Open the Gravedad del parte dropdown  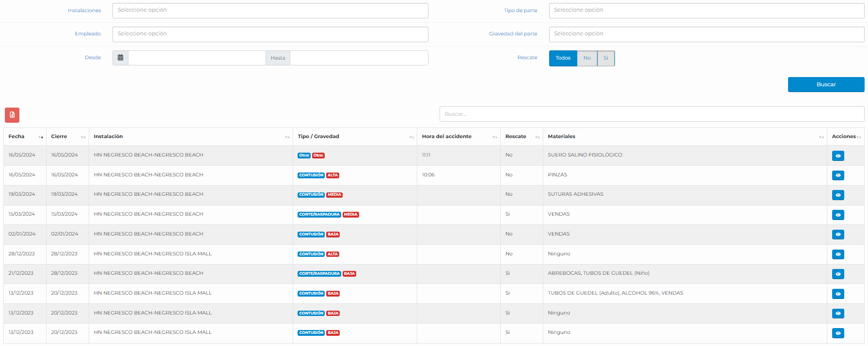tap(706, 34)
